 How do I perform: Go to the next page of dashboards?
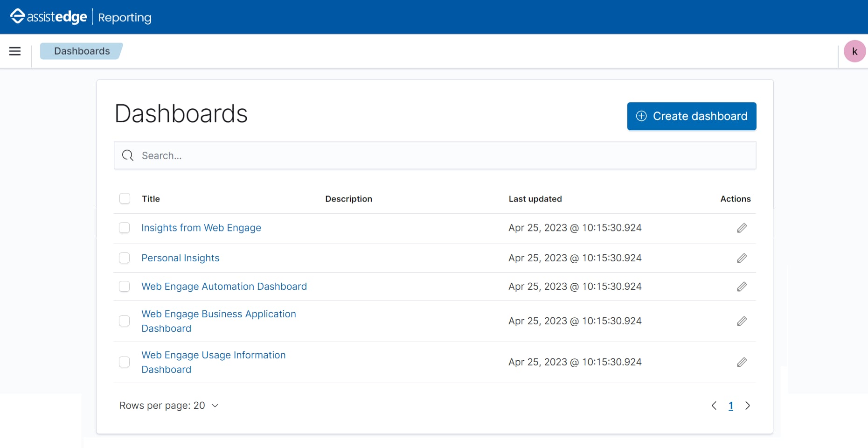(x=748, y=406)
